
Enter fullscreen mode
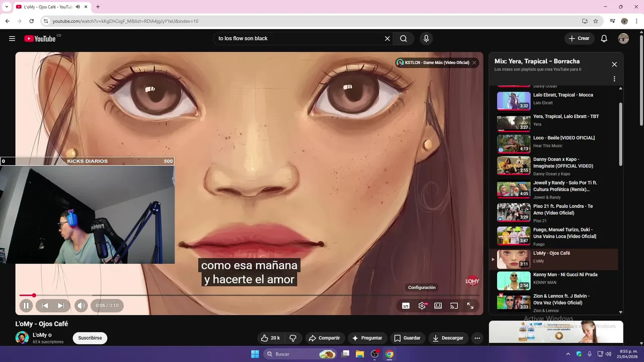pos(470,306)
